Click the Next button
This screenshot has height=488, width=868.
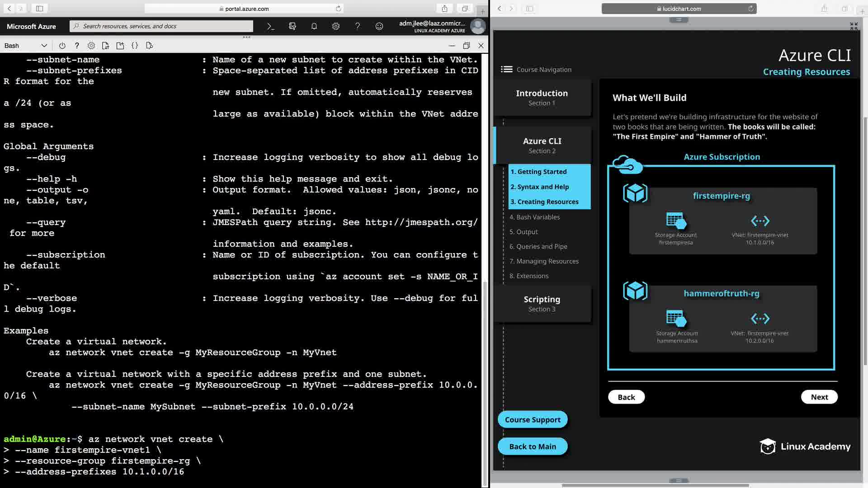(x=819, y=397)
